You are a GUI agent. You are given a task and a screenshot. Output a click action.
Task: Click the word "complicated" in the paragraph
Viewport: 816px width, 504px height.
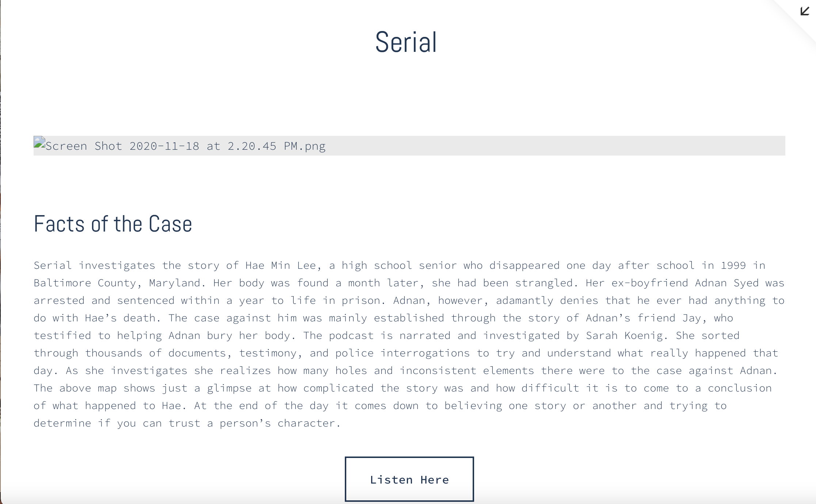[338, 388]
